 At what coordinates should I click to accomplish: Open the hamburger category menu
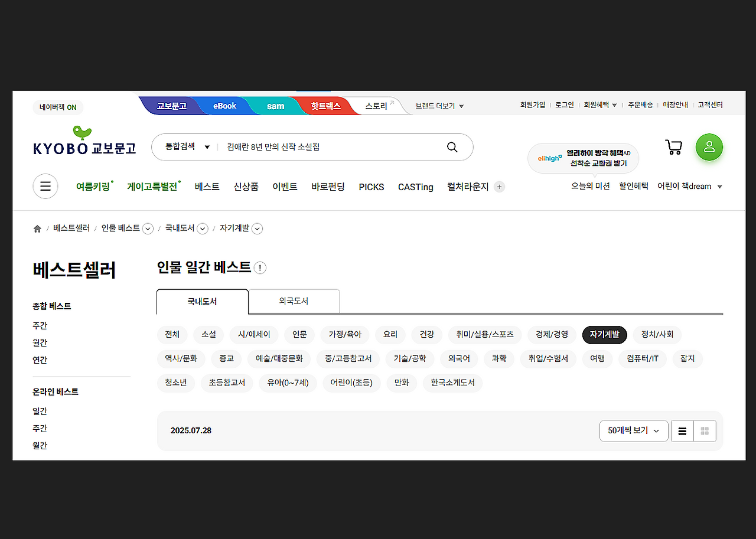[x=45, y=187]
